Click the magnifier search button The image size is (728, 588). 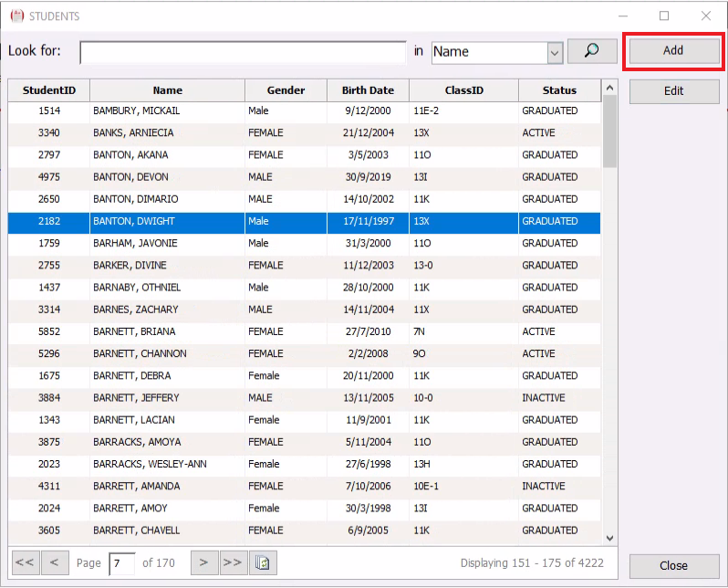pyautogui.click(x=592, y=50)
